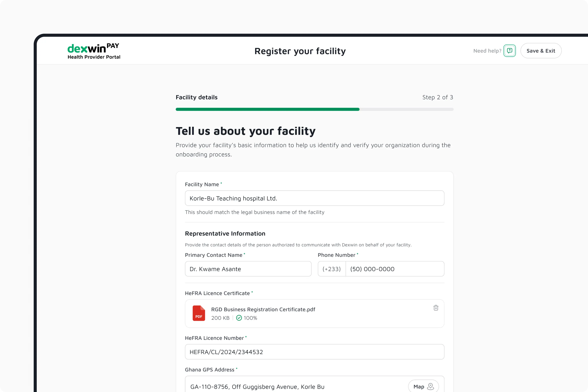Click the Need help? text
The height and width of the screenshot is (392, 588).
point(487,51)
